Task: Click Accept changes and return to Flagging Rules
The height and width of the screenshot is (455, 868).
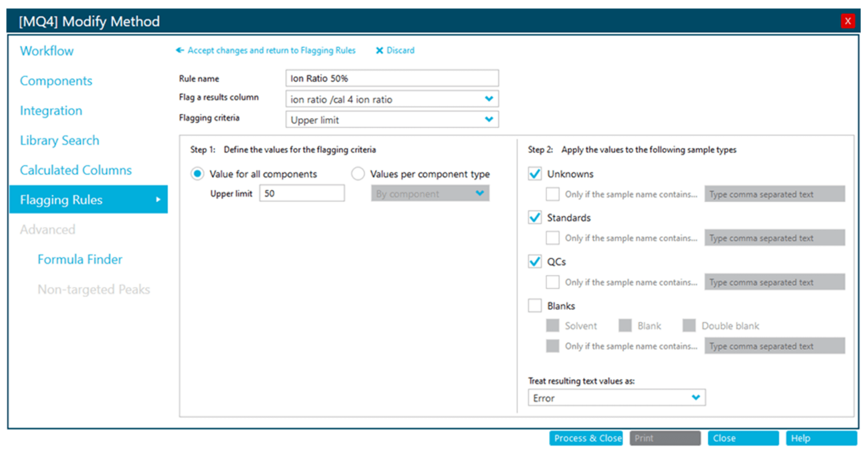Action: point(271,51)
